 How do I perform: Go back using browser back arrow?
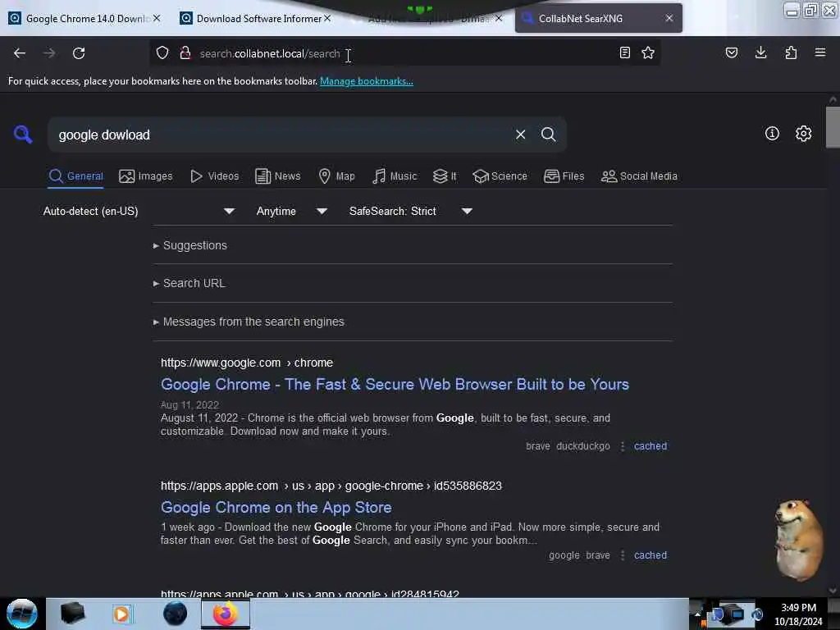(x=20, y=53)
